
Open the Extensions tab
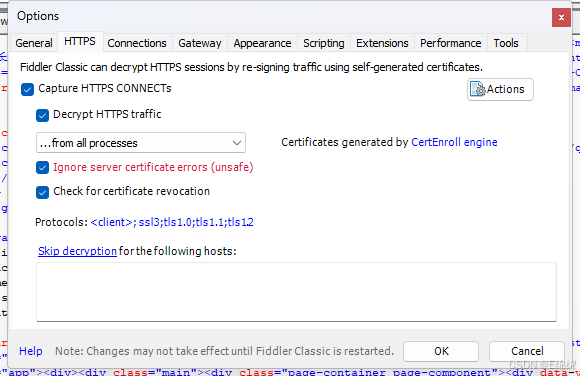pos(382,43)
